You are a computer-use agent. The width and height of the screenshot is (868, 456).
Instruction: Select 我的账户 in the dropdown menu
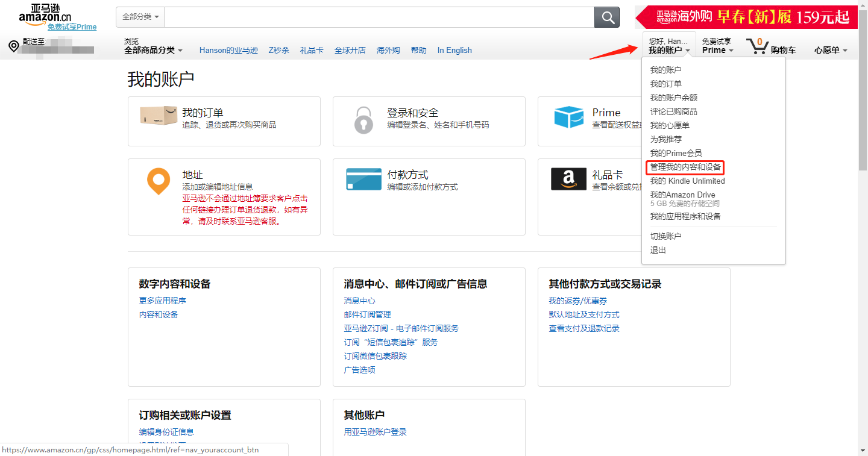point(665,70)
